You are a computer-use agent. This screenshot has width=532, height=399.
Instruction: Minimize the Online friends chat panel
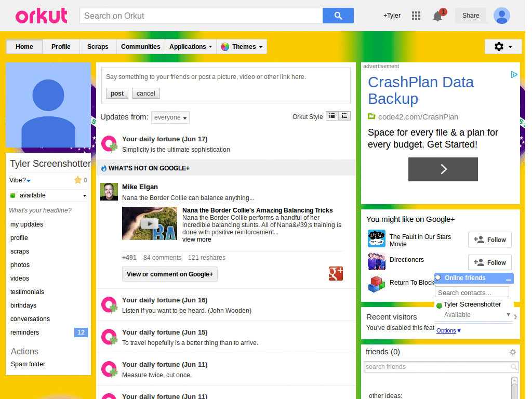509,279
